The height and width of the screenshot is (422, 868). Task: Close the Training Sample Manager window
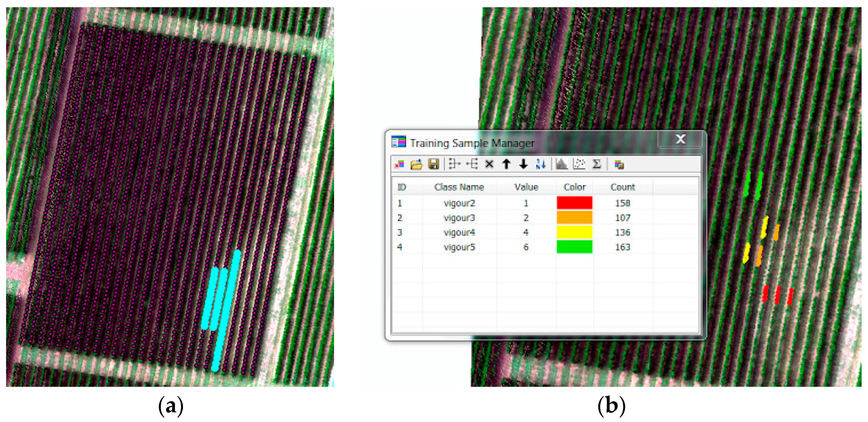pos(680,140)
